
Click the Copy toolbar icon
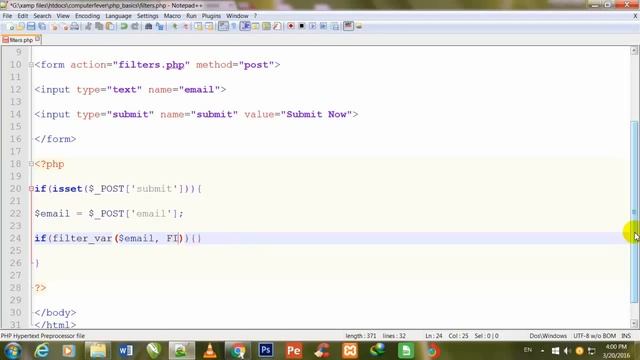(99, 27)
